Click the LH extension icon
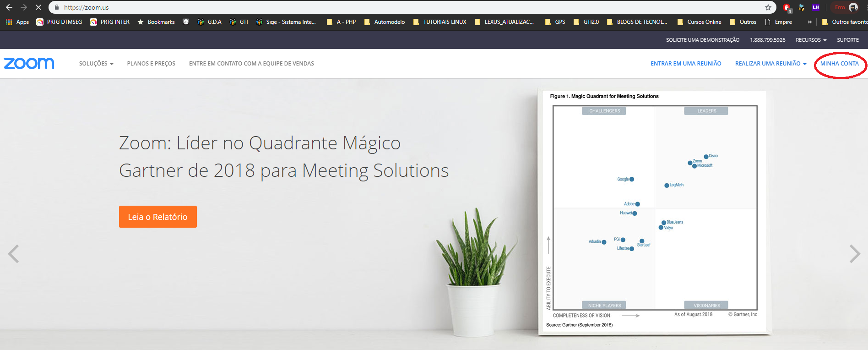 click(x=816, y=7)
